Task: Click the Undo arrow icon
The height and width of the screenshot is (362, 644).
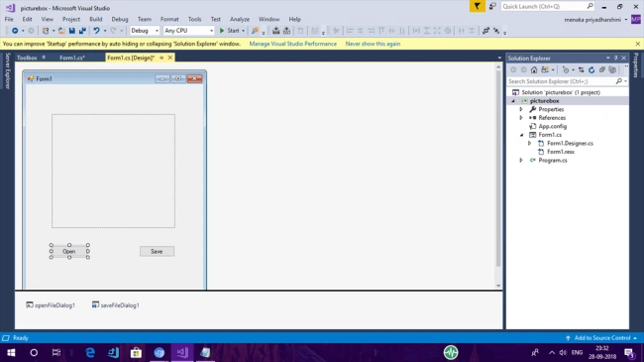Action: [96, 31]
